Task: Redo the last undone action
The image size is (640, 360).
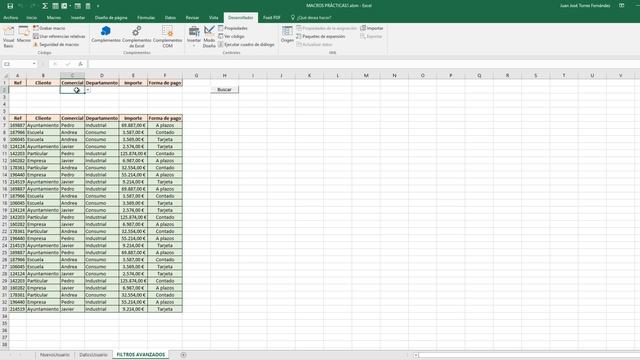Action: pos(33,6)
